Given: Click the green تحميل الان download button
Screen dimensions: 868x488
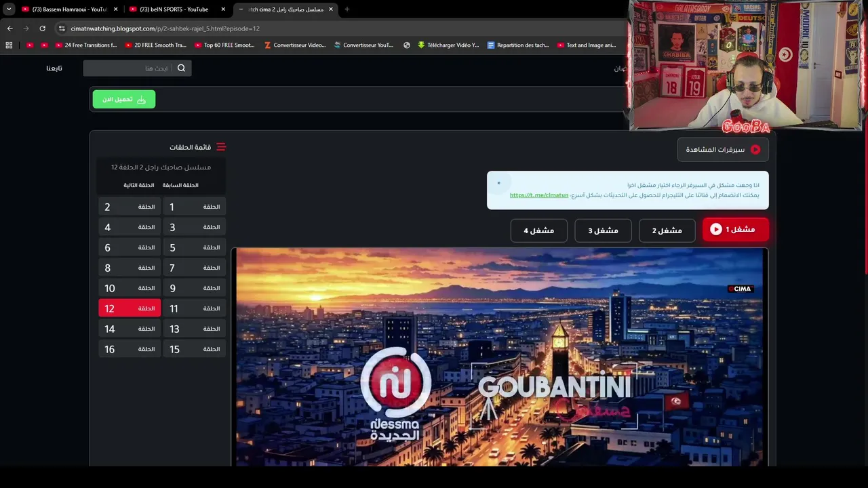Looking at the screenshot, I should click(124, 99).
